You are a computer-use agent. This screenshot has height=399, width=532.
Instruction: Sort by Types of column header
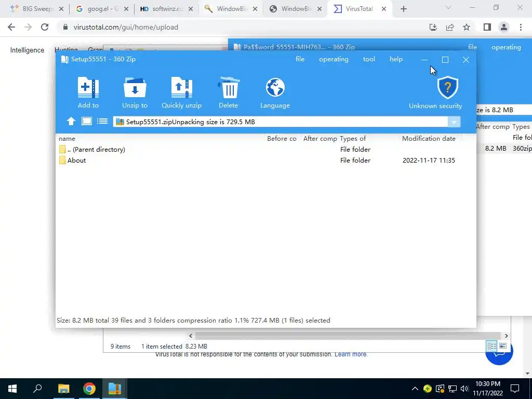(x=353, y=138)
